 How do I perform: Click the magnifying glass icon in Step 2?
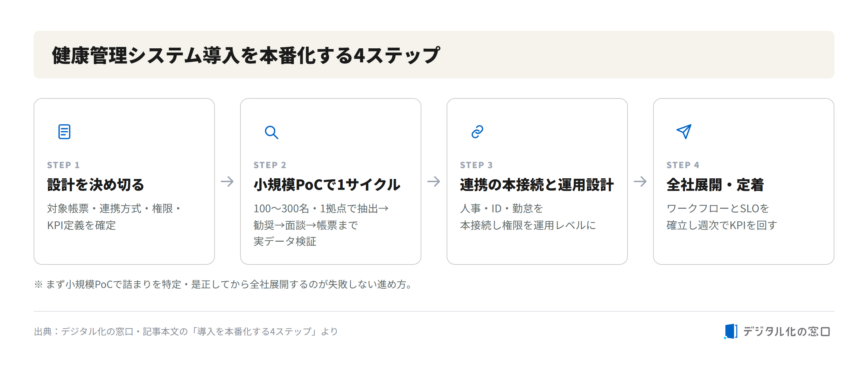click(271, 132)
